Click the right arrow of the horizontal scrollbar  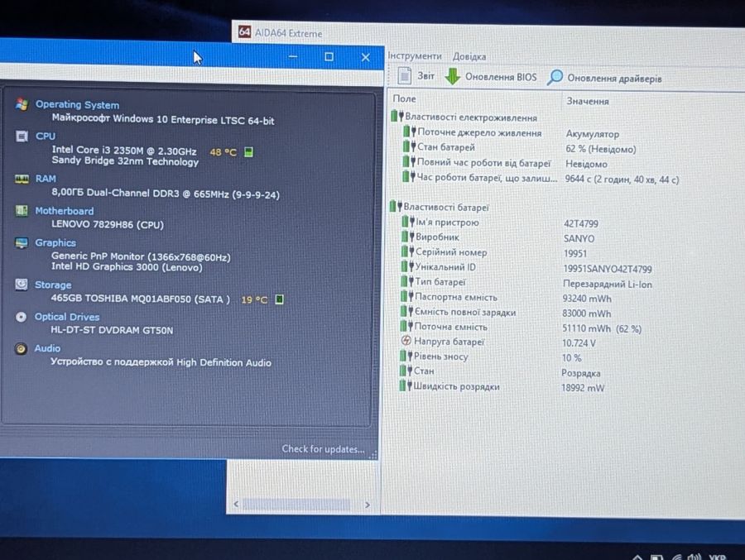(368, 505)
